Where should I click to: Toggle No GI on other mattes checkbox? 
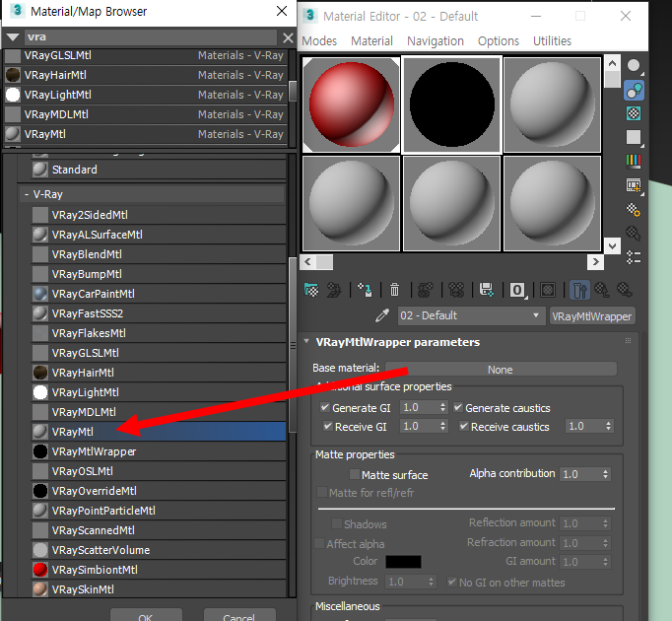(x=451, y=582)
